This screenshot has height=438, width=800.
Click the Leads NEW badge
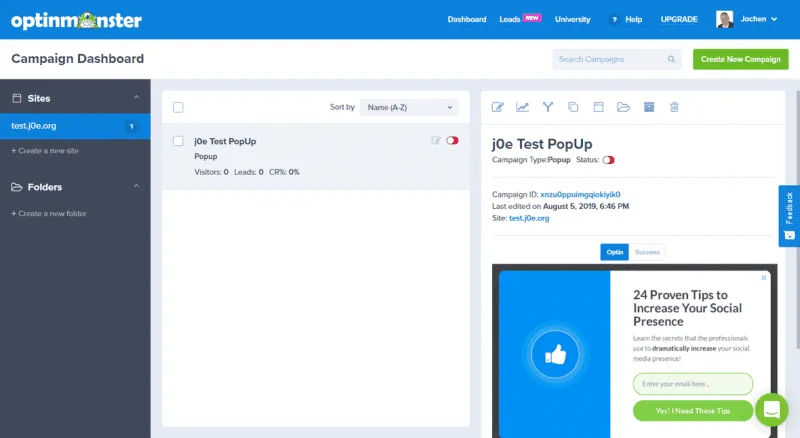(532, 18)
